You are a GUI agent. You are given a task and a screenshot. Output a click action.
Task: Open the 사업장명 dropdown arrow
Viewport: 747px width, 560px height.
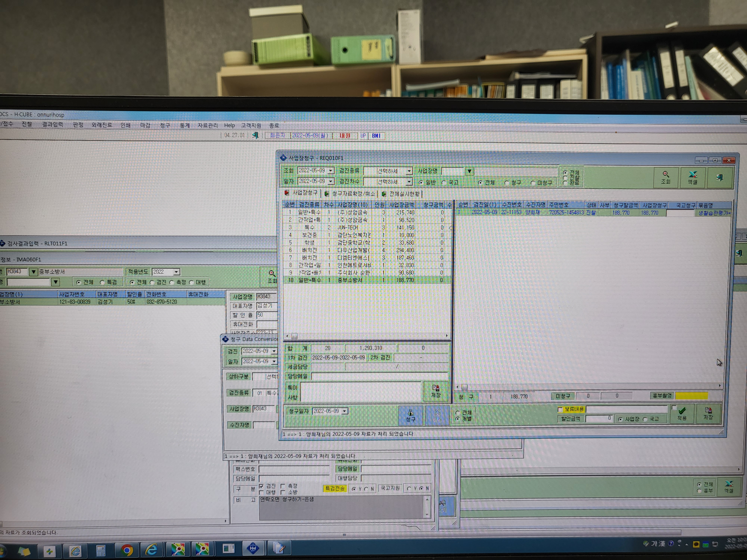[469, 172]
